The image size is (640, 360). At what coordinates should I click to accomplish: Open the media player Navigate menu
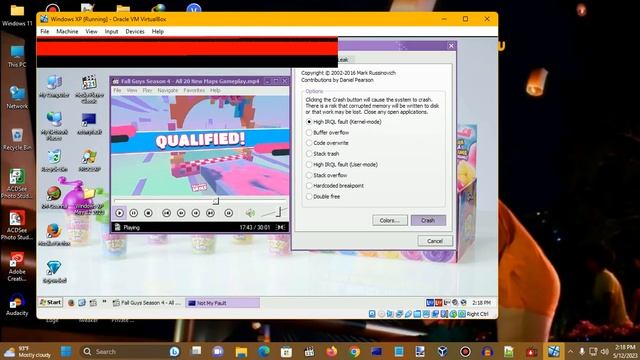point(168,90)
